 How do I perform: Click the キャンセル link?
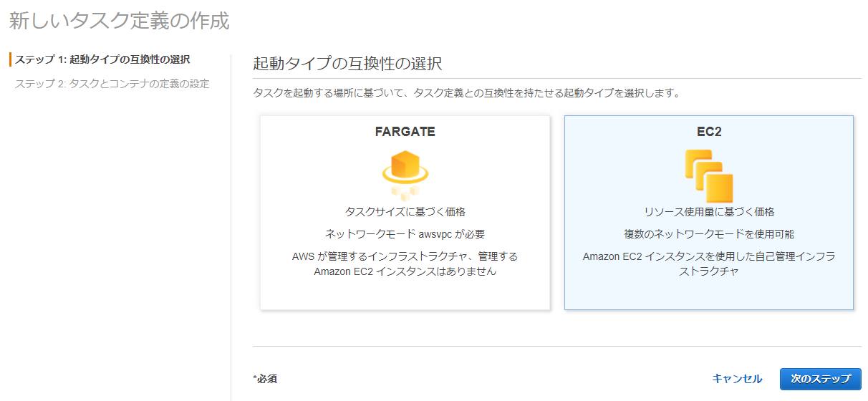point(738,379)
